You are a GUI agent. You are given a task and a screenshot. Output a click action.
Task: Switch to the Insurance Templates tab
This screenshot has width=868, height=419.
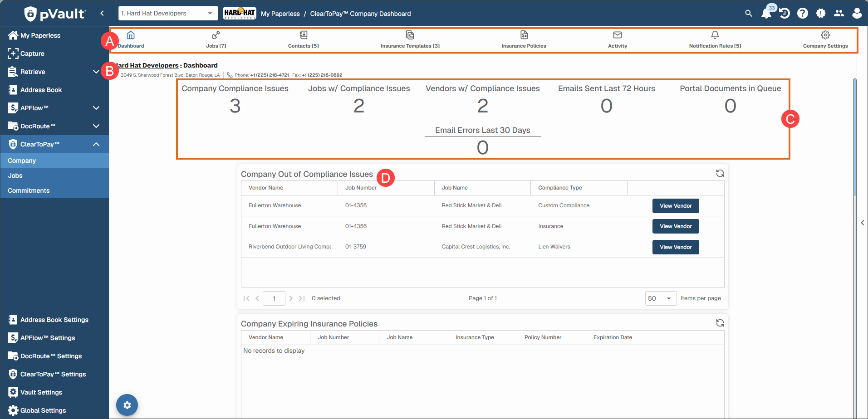[410, 40]
